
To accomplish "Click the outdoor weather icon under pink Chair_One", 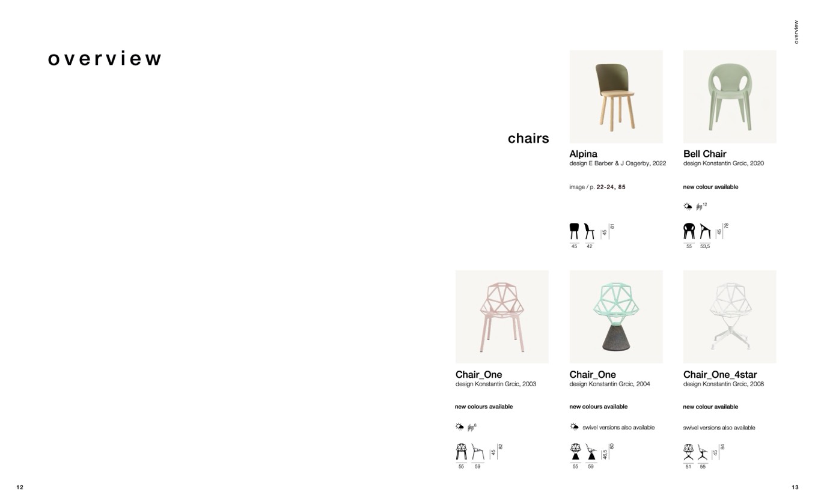I will tap(460, 427).
